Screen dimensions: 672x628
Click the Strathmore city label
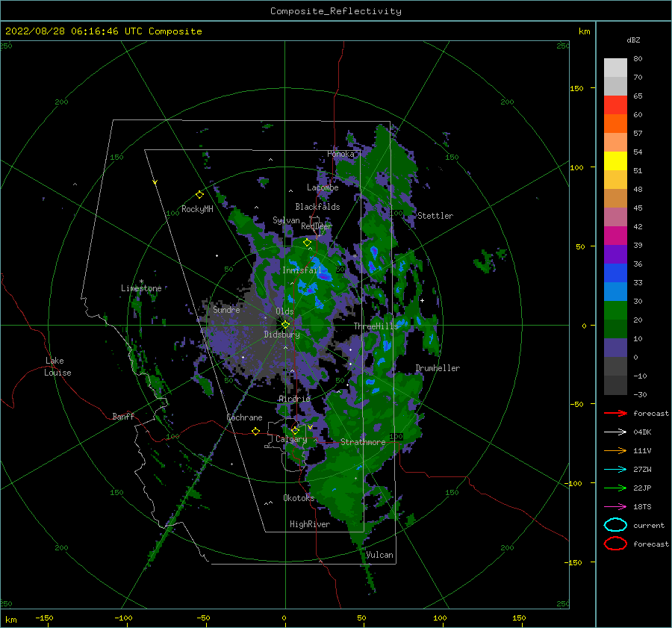(363, 442)
